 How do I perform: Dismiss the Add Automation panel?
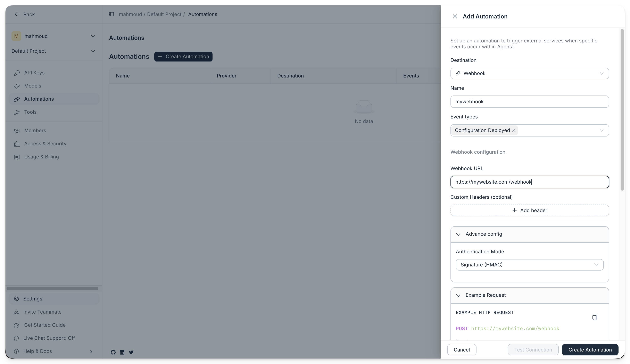tap(455, 16)
